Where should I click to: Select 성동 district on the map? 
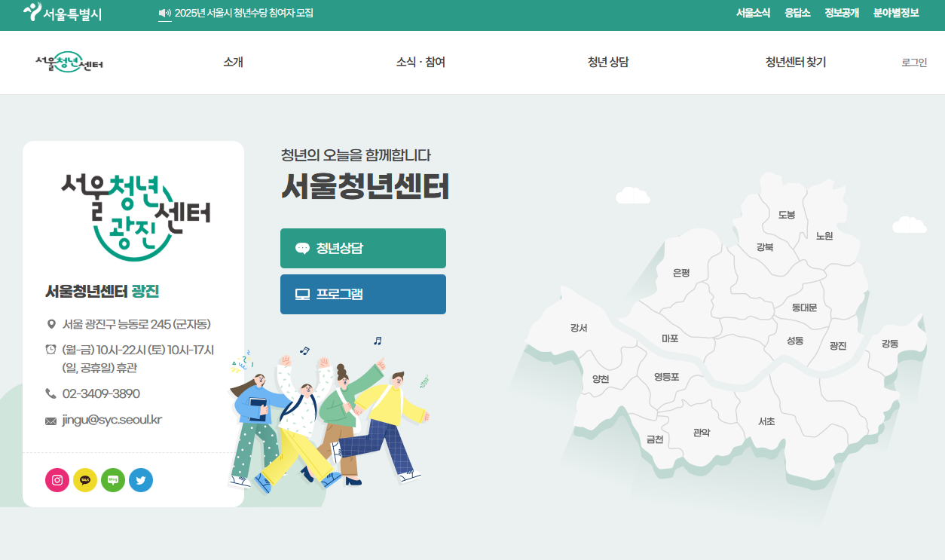[795, 341]
